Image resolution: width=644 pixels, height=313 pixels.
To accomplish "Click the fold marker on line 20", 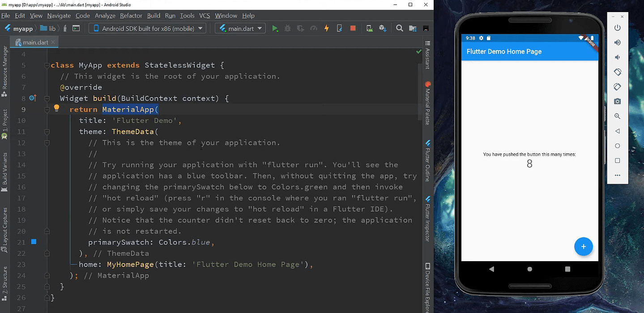I will 47,231.
